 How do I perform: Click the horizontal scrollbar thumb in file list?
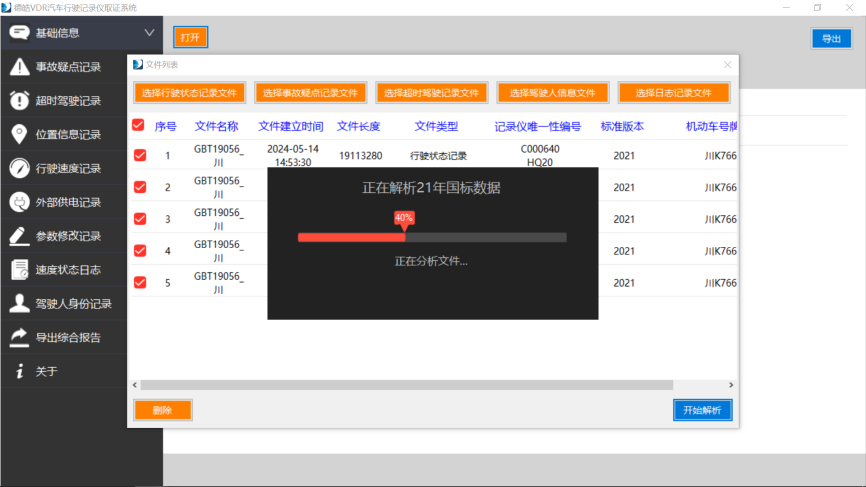(x=406, y=385)
